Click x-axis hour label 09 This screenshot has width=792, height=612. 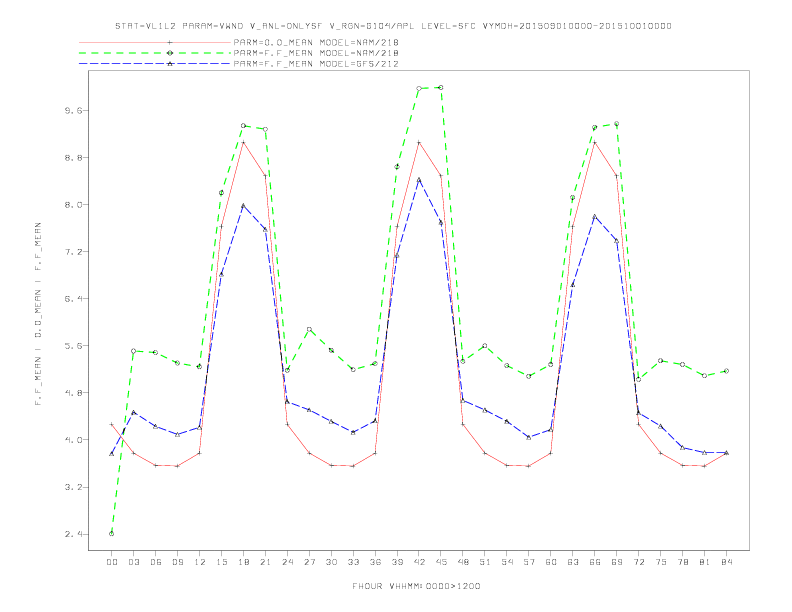pyautogui.click(x=178, y=562)
